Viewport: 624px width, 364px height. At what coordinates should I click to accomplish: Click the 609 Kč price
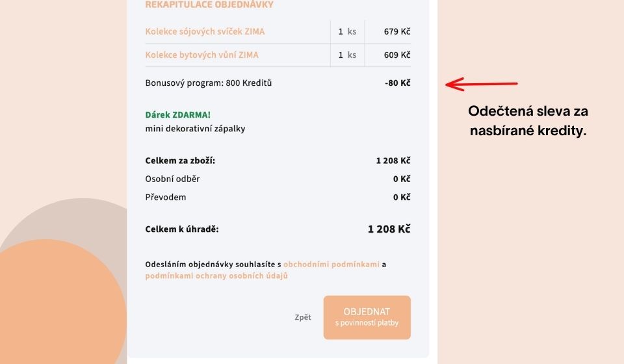tap(396, 55)
